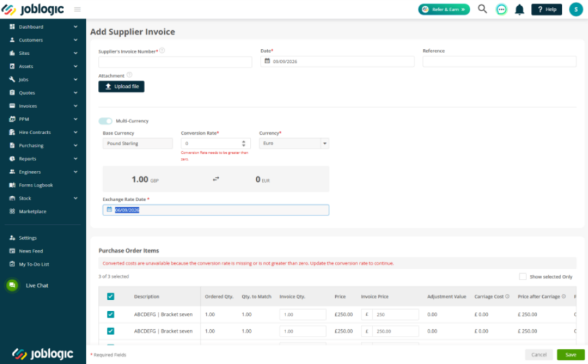Click the PPM sidebar icon

point(12,119)
